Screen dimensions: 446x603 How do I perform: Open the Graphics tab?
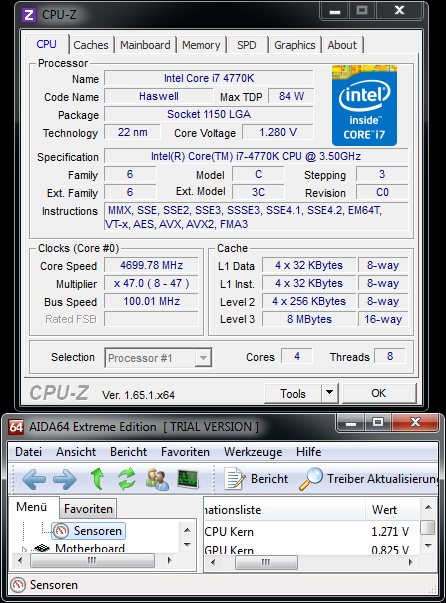coord(295,45)
